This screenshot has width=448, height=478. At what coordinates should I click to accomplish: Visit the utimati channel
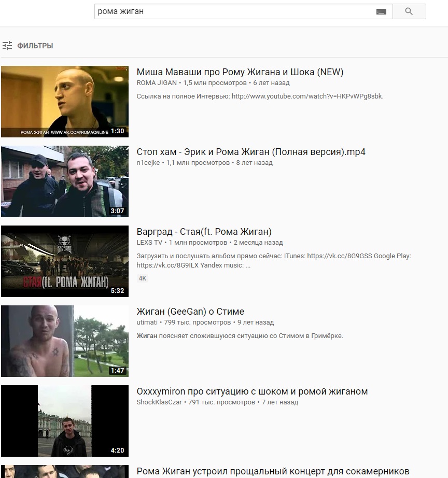(x=147, y=322)
